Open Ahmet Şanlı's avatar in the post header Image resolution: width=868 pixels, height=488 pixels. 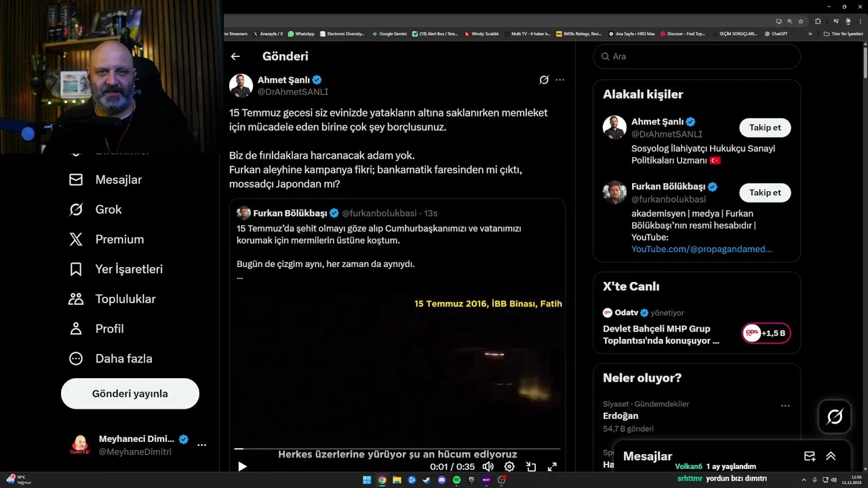pos(241,85)
